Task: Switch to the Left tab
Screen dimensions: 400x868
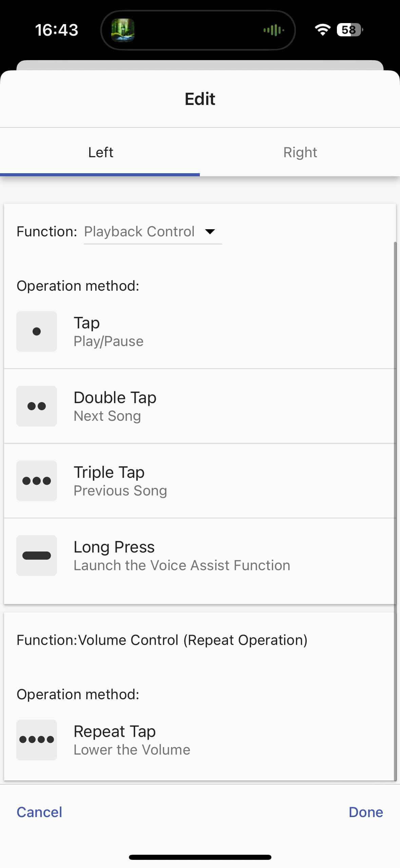Action: coord(100,152)
